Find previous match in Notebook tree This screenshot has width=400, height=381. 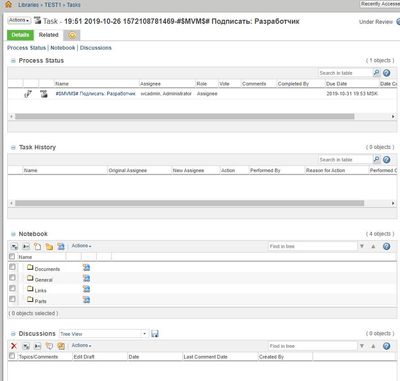(x=373, y=246)
